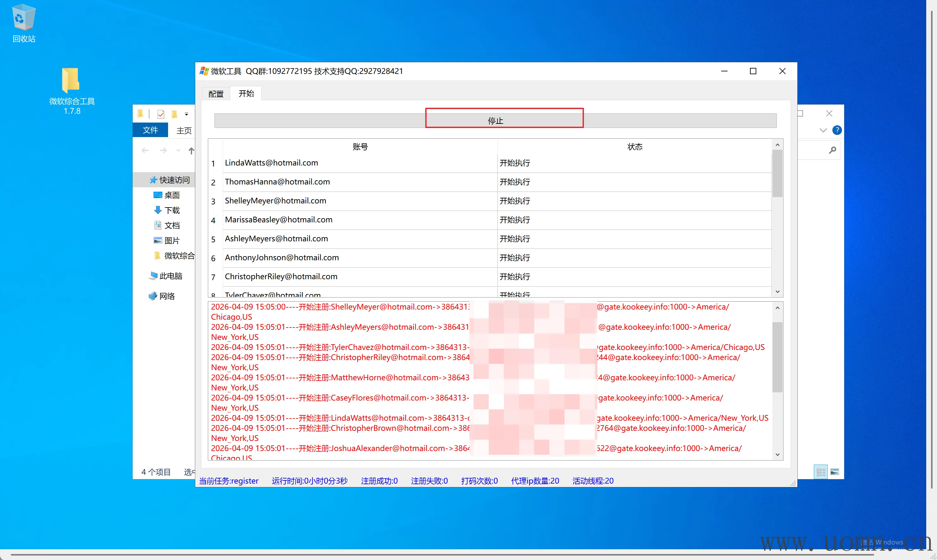The height and width of the screenshot is (560, 937).
Task: Open the quick access toolbar dropdown arrow
Action: pyautogui.click(x=186, y=114)
